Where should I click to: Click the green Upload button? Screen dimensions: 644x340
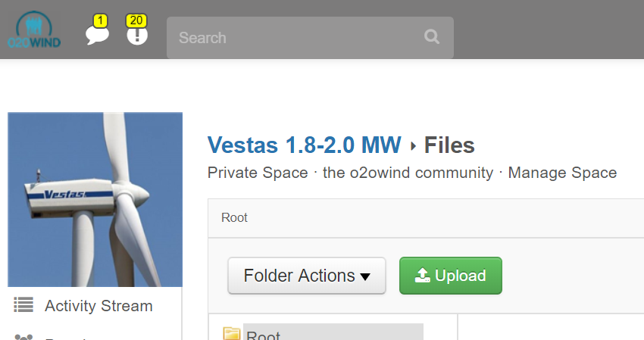point(451,276)
